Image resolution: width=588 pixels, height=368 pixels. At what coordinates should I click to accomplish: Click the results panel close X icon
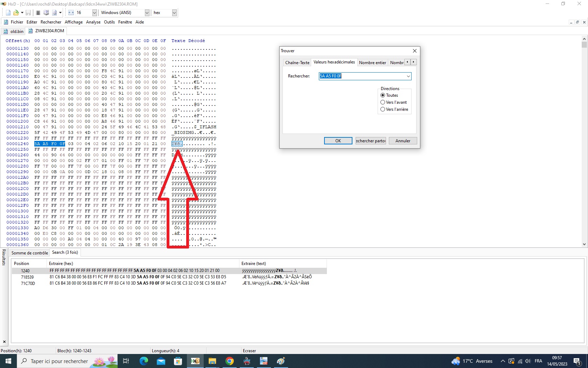tap(4, 342)
